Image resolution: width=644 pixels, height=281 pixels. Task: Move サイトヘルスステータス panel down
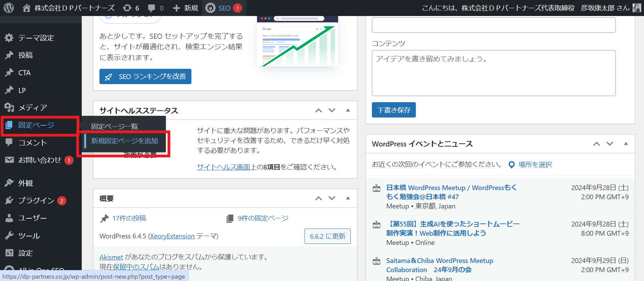[332, 110]
